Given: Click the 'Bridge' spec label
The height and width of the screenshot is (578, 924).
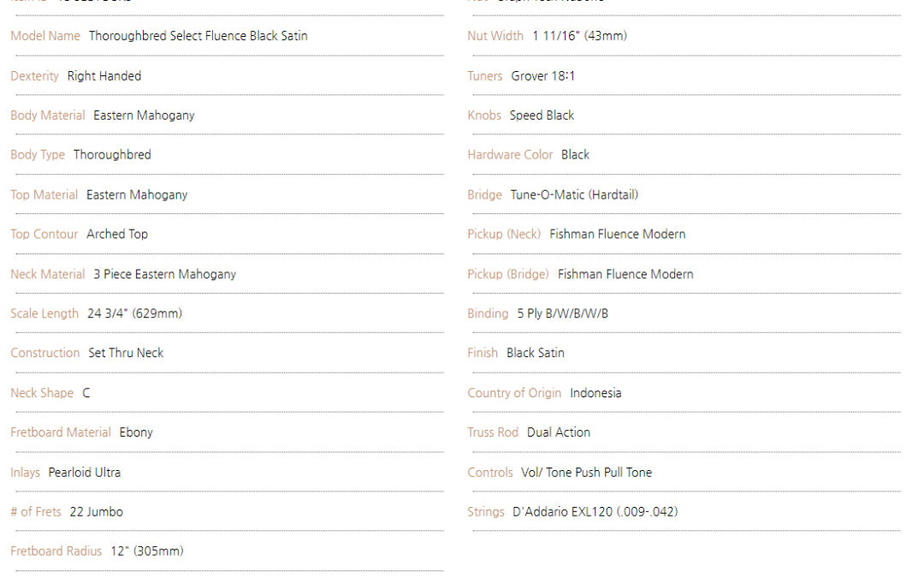Looking at the screenshot, I should [x=485, y=195].
